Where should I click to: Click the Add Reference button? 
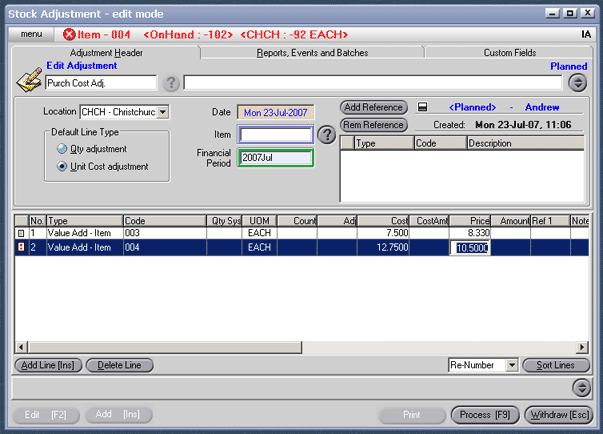(373, 107)
